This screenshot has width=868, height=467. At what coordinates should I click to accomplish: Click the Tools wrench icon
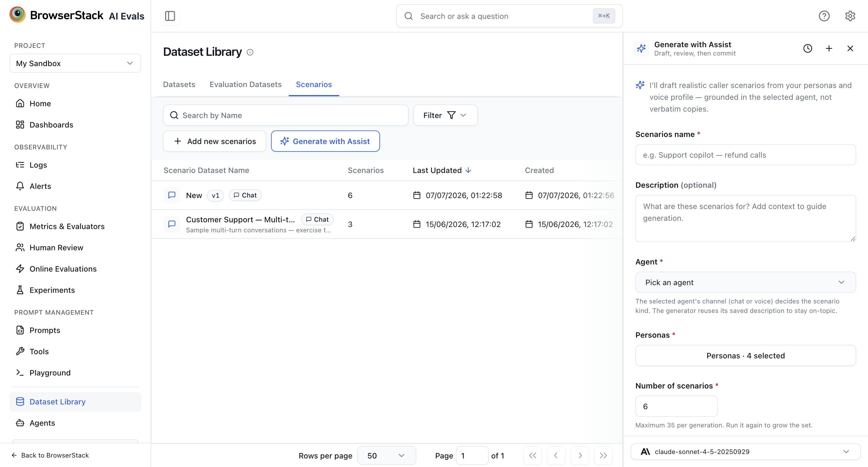(x=20, y=351)
